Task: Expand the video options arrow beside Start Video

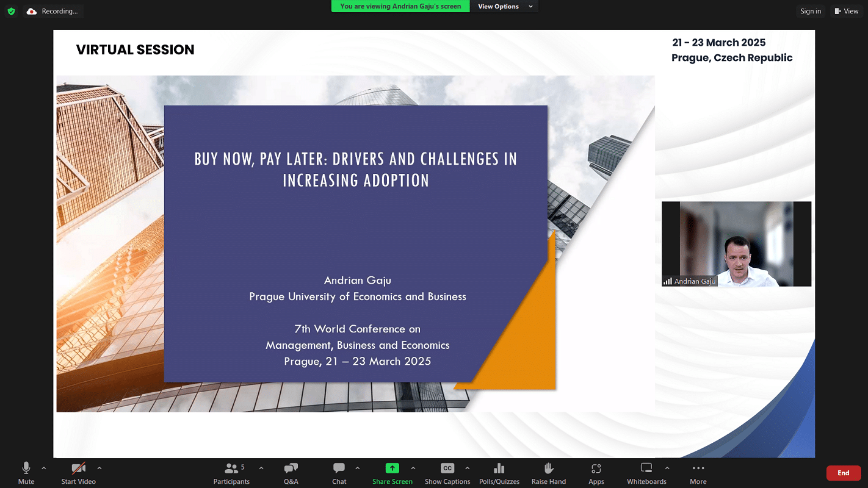Action: [99, 468]
